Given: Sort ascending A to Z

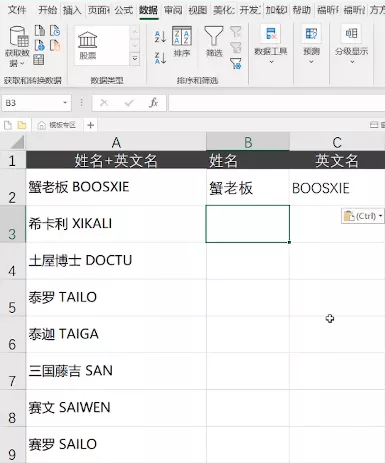Looking at the screenshot, I should point(160,36).
